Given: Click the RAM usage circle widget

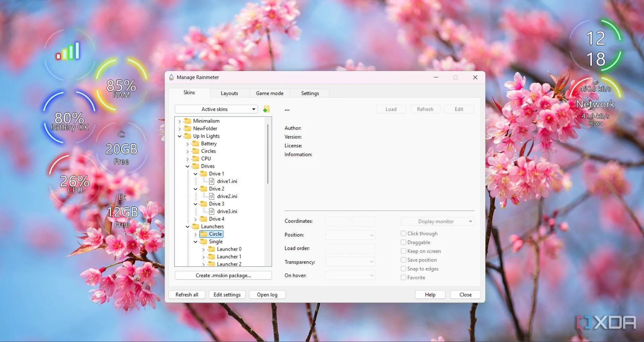Looking at the screenshot, I should tap(121, 88).
